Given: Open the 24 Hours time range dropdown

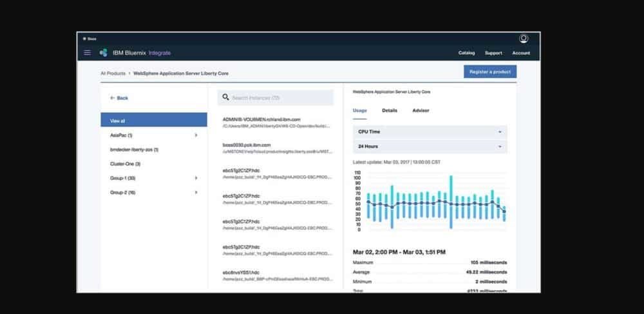Looking at the screenshot, I should click(430, 147).
